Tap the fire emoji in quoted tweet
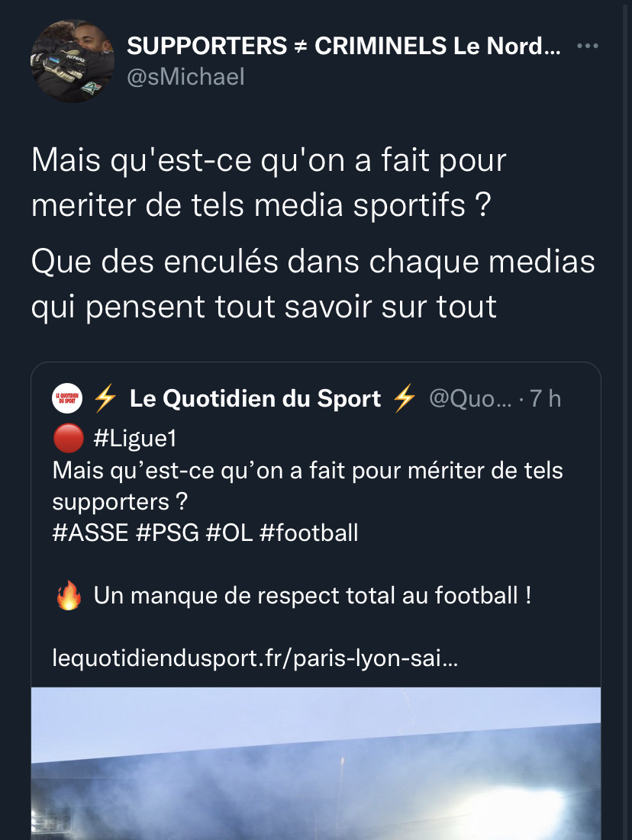 click(x=69, y=596)
